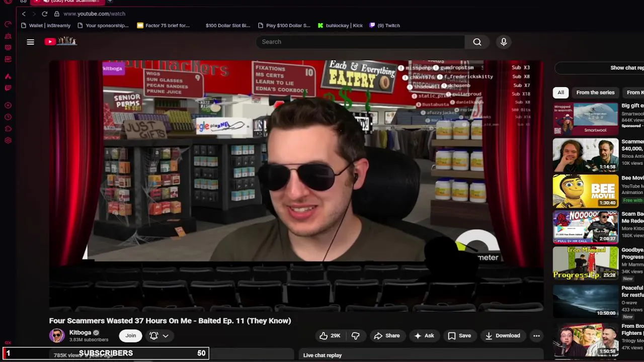Click the Ask button
The image size is (644, 362).
click(424, 336)
